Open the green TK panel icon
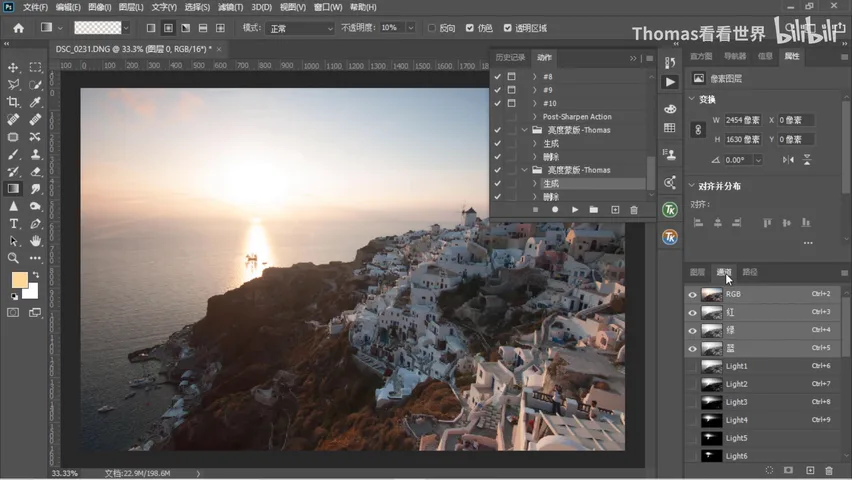The height and width of the screenshot is (480, 852). 670,209
